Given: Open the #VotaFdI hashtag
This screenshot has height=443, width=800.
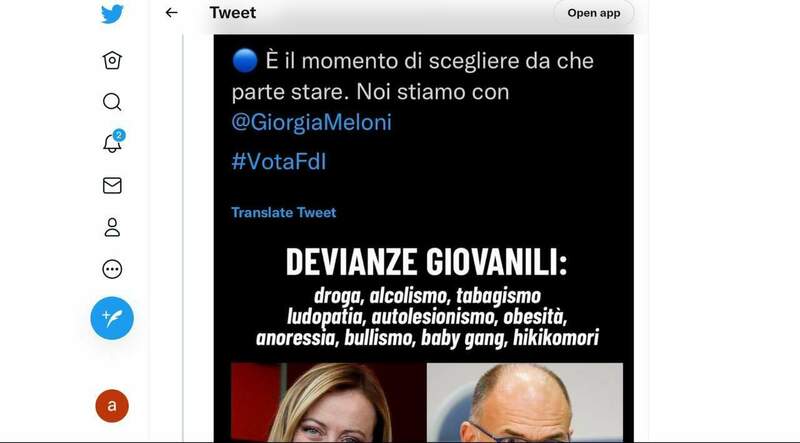Looking at the screenshot, I should (279, 162).
